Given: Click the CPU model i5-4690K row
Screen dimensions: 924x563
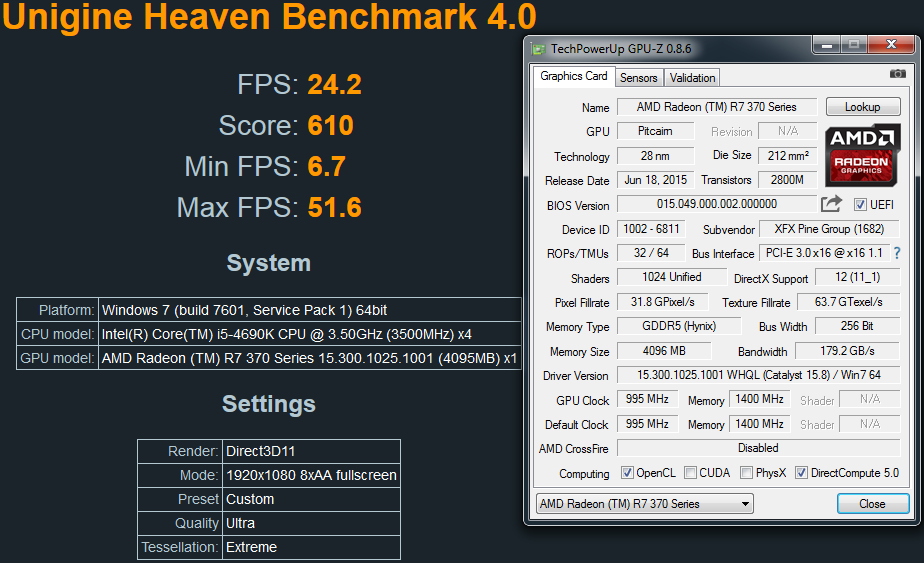Looking at the screenshot, I should (269, 334).
